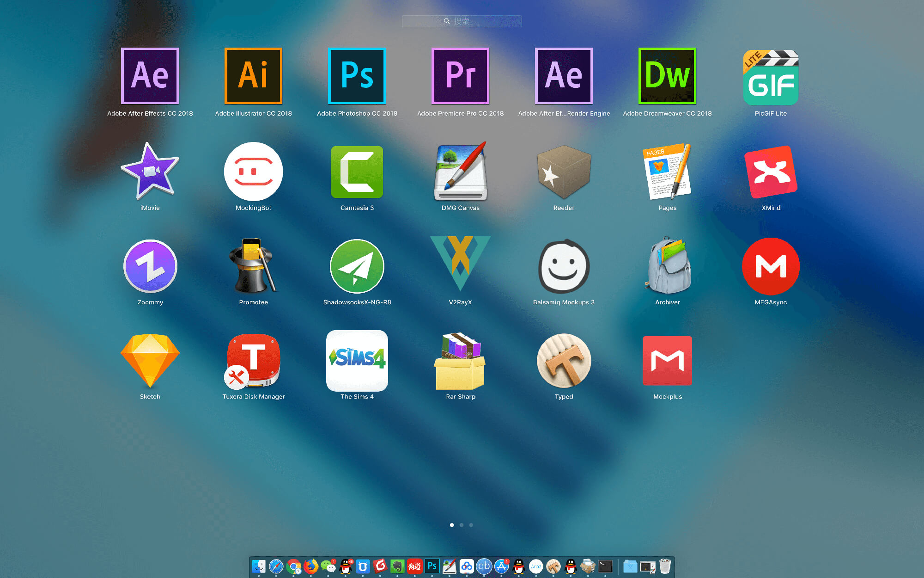The image size is (924, 578).
Task: Launch Youdao dictionary from the dock
Action: 415,566
